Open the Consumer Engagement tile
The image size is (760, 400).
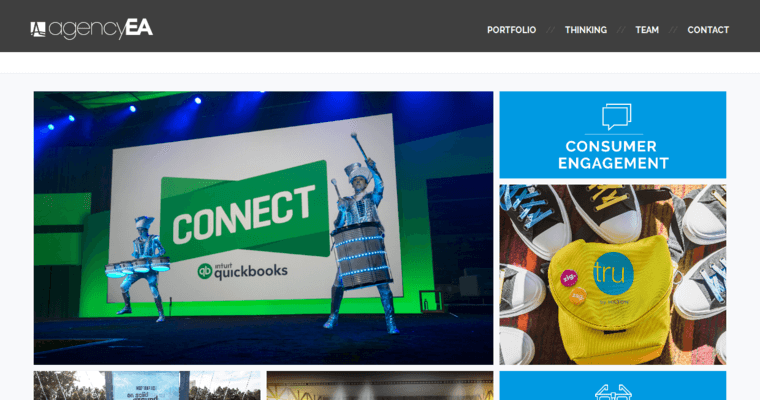tap(613, 135)
